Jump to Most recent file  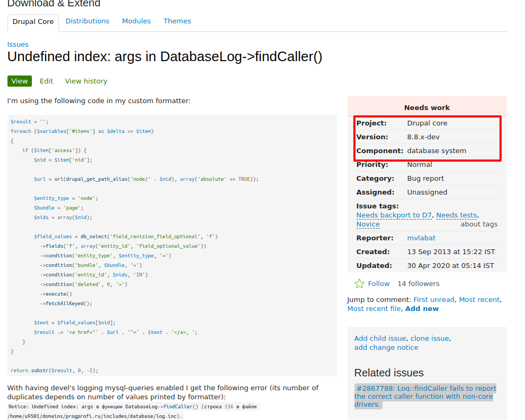pyautogui.click(x=374, y=308)
